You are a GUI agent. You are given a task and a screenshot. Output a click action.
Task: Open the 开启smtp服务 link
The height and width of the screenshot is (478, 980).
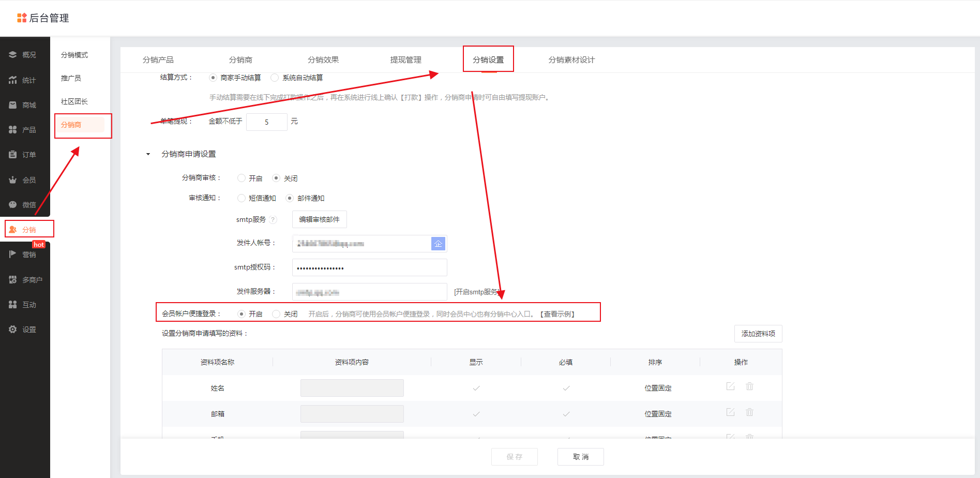[477, 292]
